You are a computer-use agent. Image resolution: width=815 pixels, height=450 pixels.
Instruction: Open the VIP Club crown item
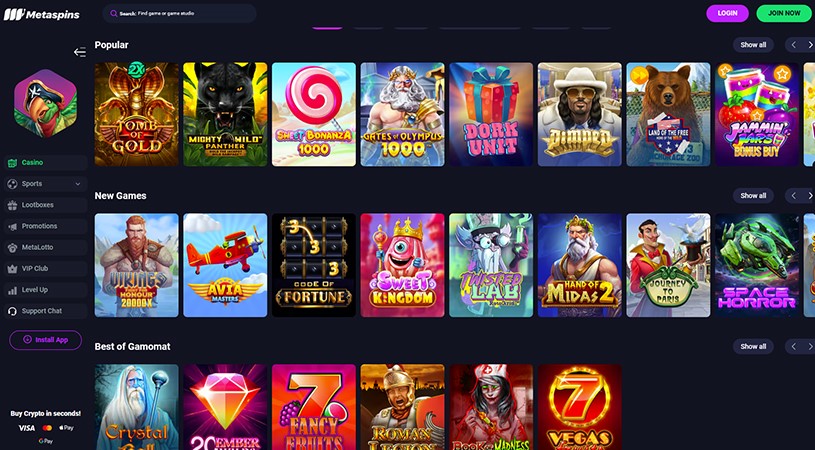(46, 269)
